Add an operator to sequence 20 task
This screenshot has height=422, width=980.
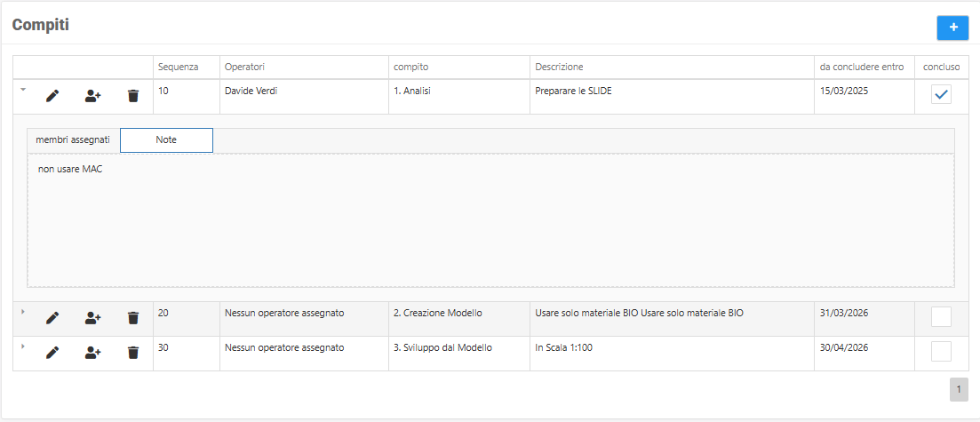click(92, 317)
